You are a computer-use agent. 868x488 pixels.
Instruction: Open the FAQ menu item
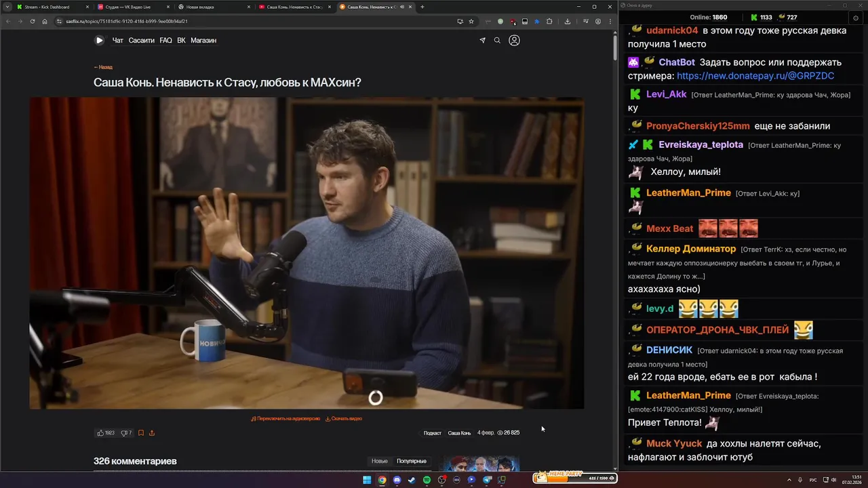tap(165, 41)
